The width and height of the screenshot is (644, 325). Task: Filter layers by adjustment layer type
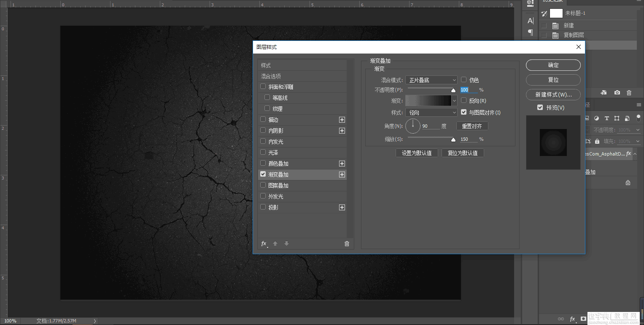(x=597, y=118)
